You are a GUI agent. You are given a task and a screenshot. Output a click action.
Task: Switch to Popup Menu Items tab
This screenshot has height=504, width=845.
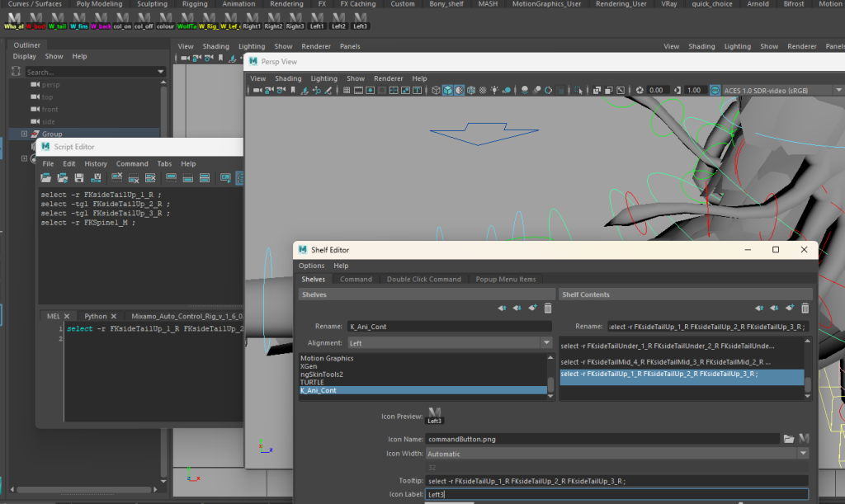pos(506,280)
